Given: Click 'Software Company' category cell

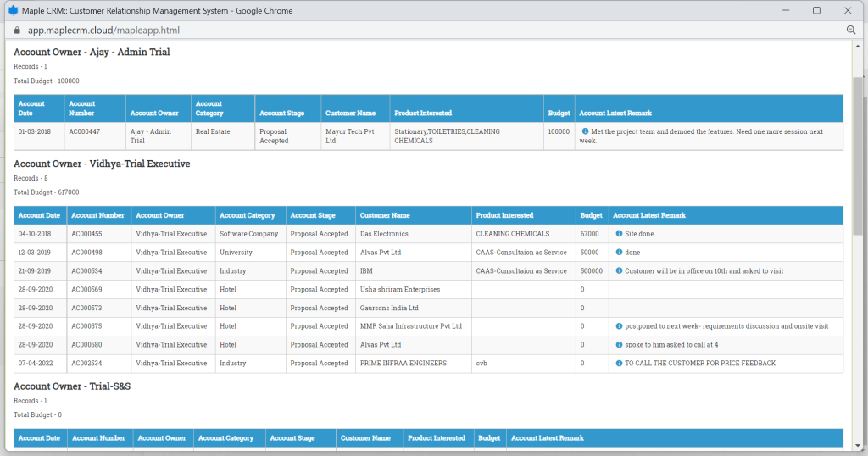Looking at the screenshot, I should 249,234.
